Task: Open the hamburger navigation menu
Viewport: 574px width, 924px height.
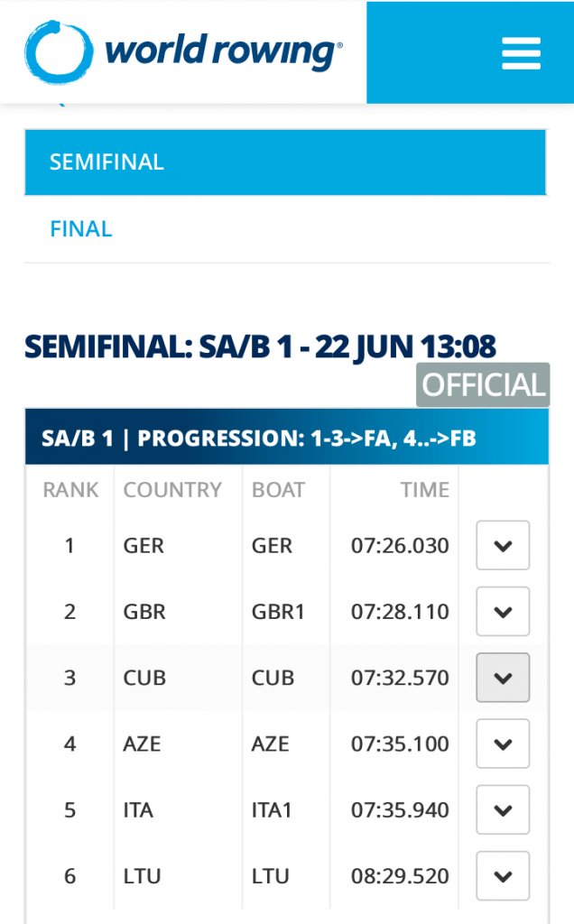Action: pos(521,53)
